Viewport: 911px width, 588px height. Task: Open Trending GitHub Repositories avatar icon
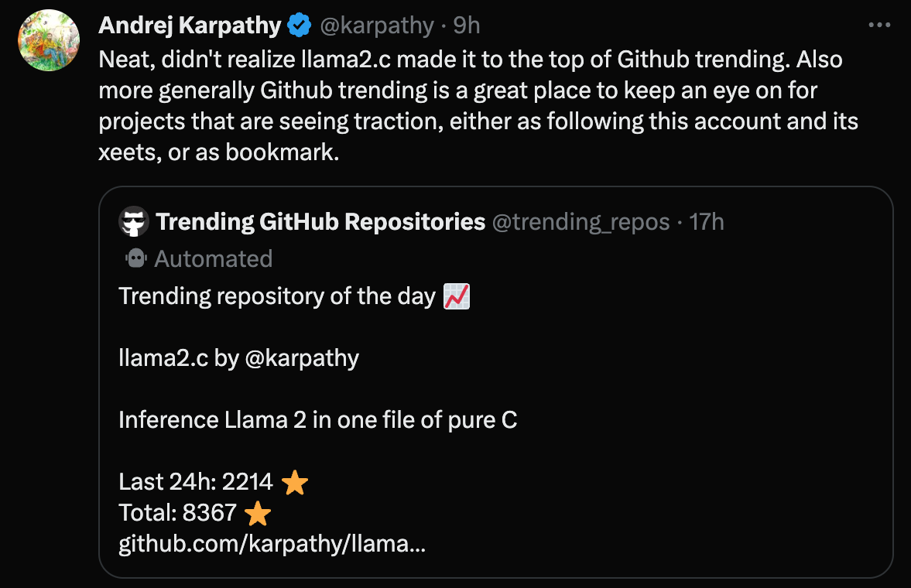click(x=134, y=221)
